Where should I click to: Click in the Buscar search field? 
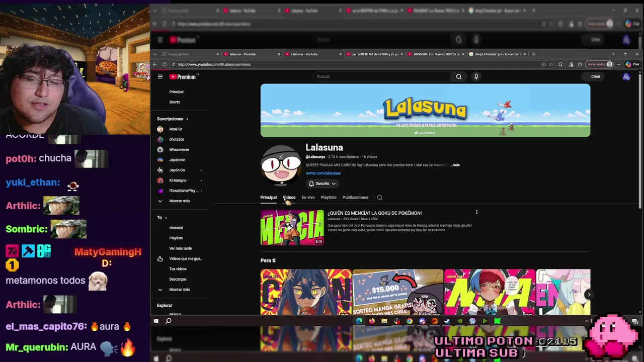(381, 76)
